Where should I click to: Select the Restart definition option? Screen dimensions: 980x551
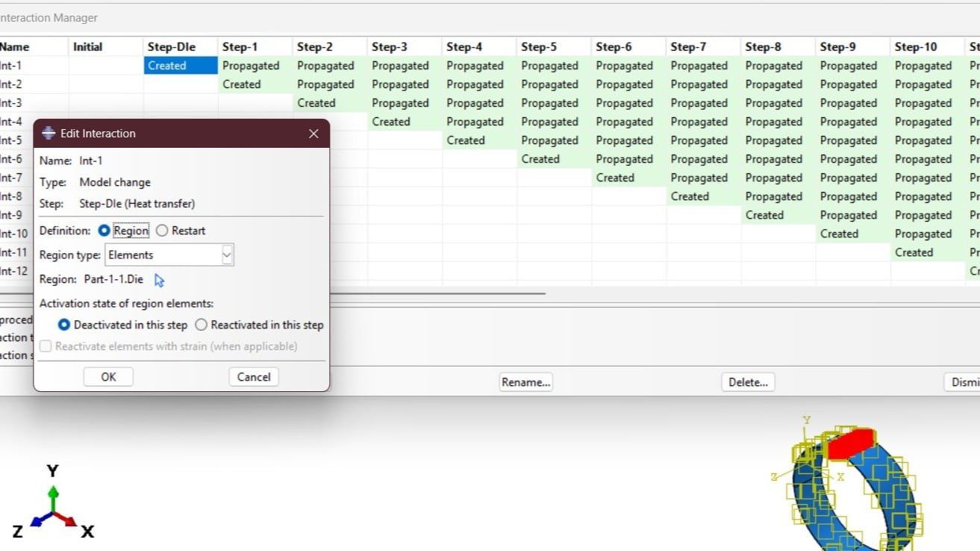pyautogui.click(x=162, y=231)
